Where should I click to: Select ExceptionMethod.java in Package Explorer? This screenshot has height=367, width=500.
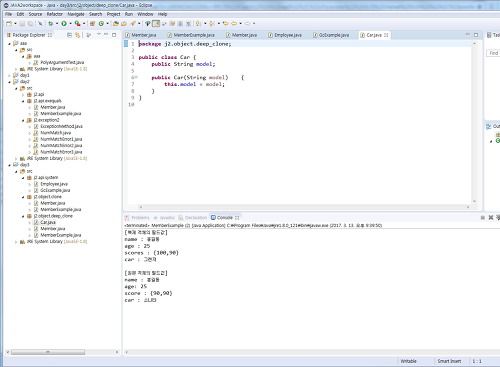point(58,126)
